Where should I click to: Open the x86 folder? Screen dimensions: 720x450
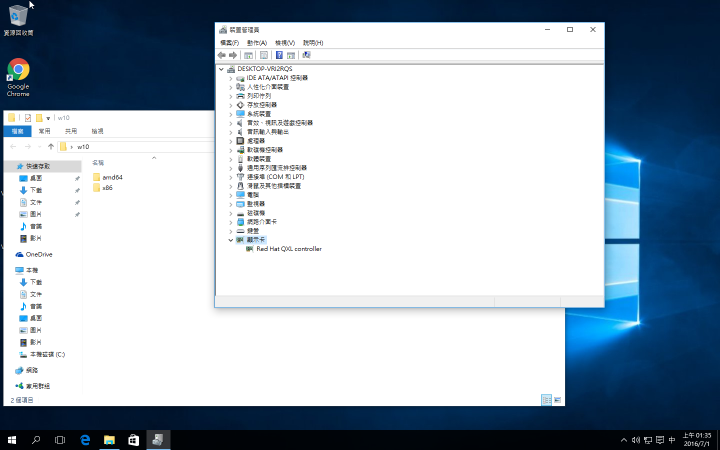pos(103,188)
